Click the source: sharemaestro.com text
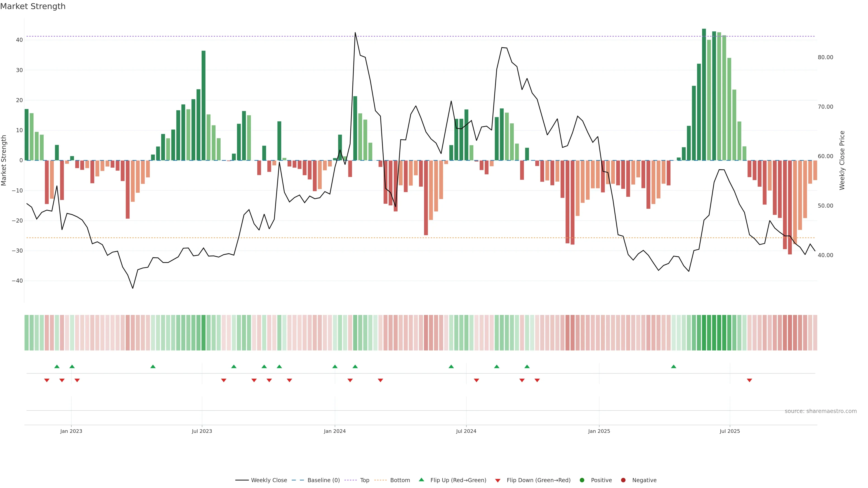Viewport: 868px width, 488px height. [x=821, y=411]
